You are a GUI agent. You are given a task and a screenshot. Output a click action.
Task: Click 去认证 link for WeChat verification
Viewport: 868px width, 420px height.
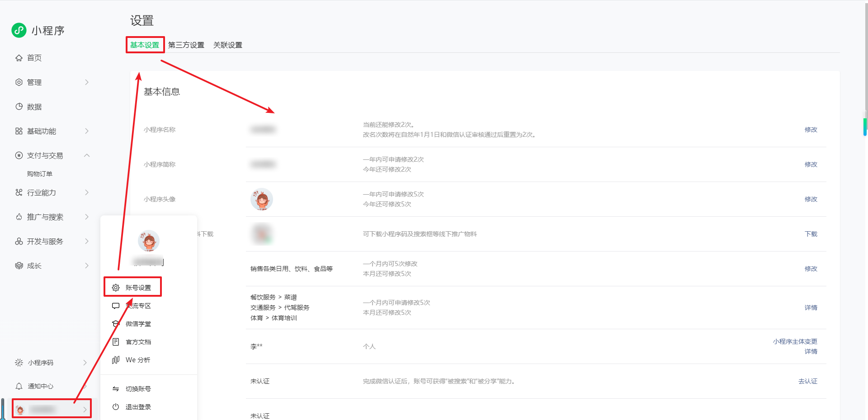point(807,381)
